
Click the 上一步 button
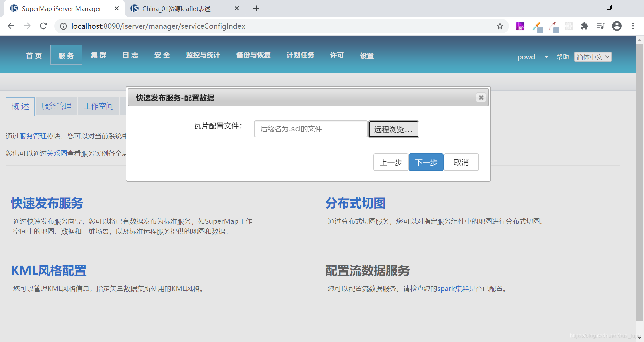(391, 162)
